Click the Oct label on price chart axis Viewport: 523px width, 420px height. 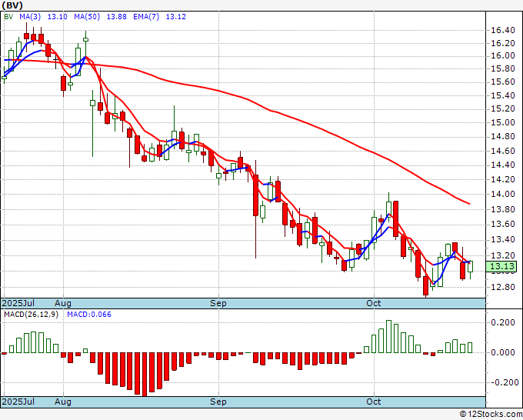pyautogui.click(x=374, y=303)
